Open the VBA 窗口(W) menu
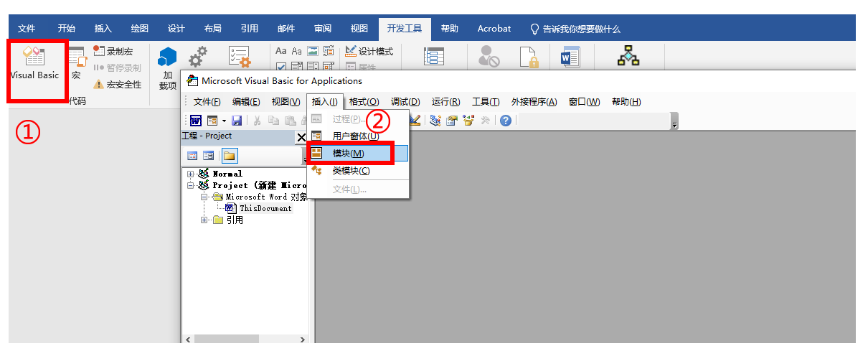The height and width of the screenshot is (356, 868). coord(585,102)
